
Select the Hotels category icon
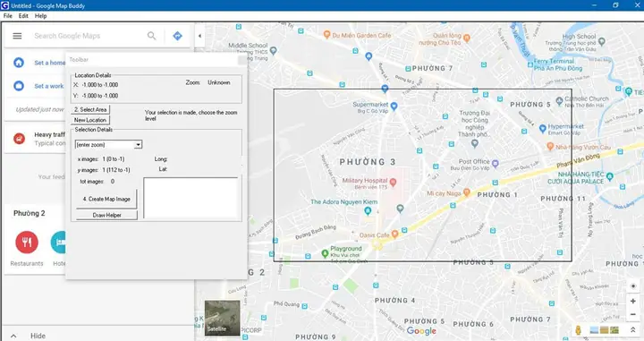click(58, 243)
